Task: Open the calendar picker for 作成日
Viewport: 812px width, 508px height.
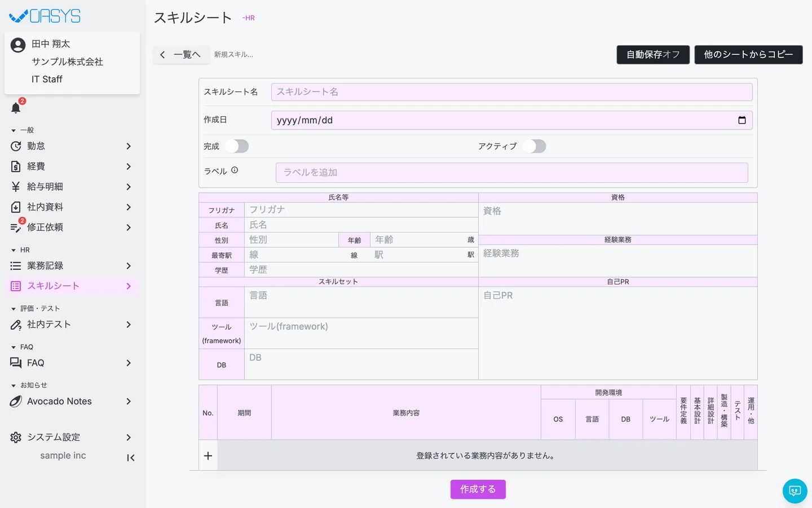Action: [x=742, y=120]
